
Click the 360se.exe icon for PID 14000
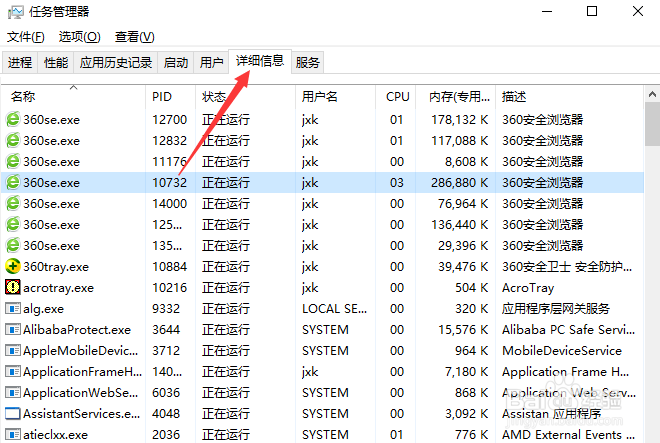click(x=13, y=203)
